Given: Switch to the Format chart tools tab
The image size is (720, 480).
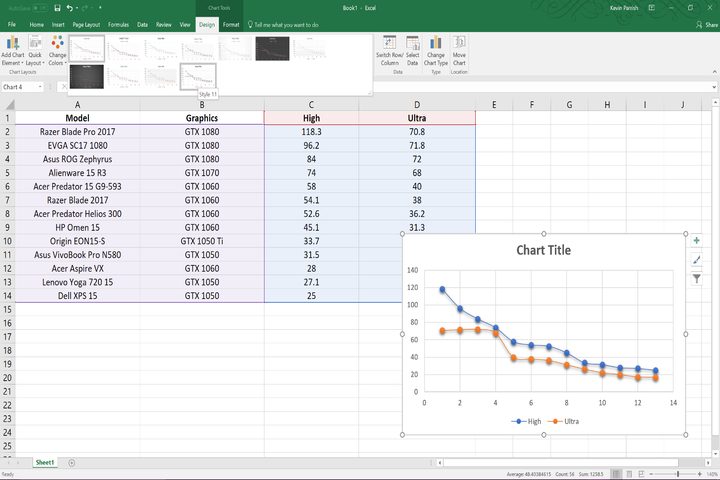Looking at the screenshot, I should [x=231, y=25].
